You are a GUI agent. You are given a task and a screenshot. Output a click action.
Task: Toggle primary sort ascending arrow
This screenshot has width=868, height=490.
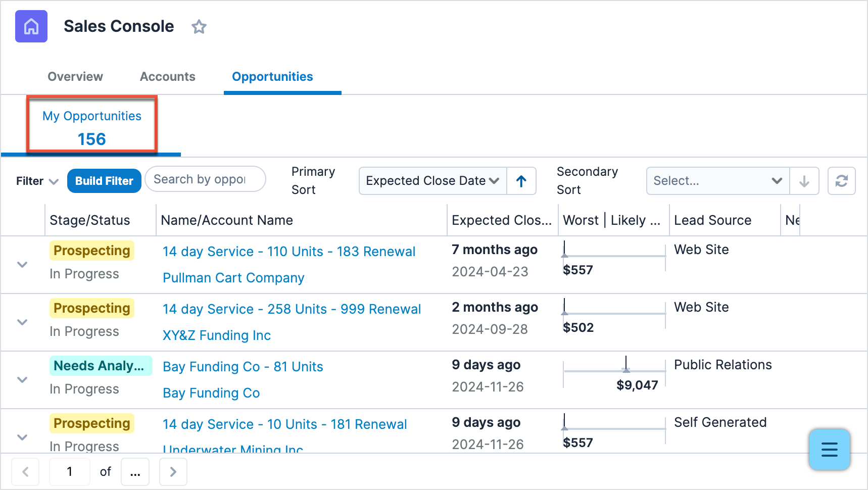click(x=521, y=181)
